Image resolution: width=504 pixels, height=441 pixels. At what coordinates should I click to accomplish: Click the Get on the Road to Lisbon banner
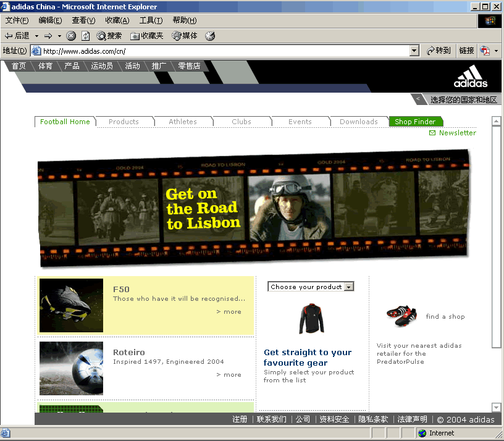pos(254,208)
